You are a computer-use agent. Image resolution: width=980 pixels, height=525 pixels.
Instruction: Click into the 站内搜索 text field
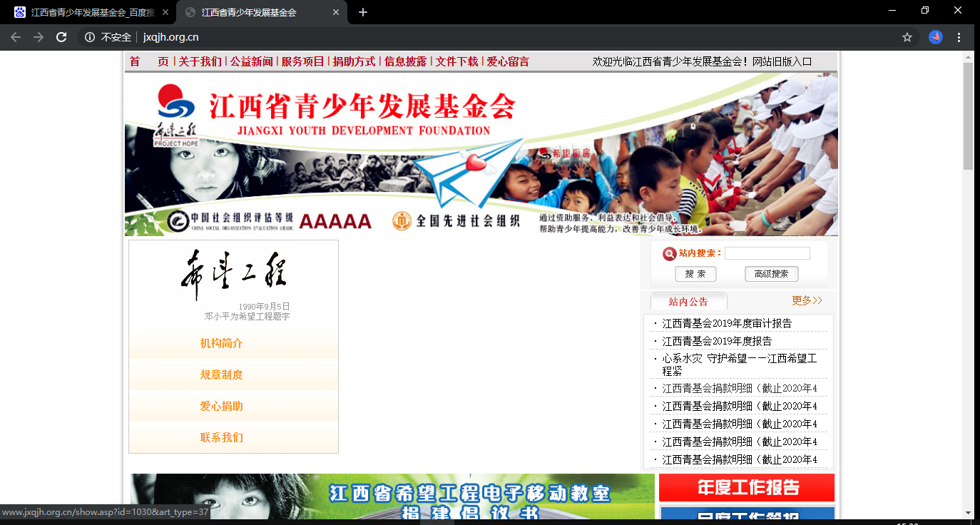(x=767, y=253)
